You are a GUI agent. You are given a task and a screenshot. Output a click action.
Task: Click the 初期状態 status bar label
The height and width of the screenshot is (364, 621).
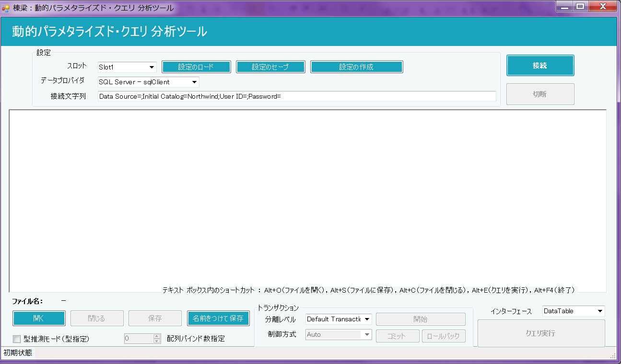(x=18, y=353)
